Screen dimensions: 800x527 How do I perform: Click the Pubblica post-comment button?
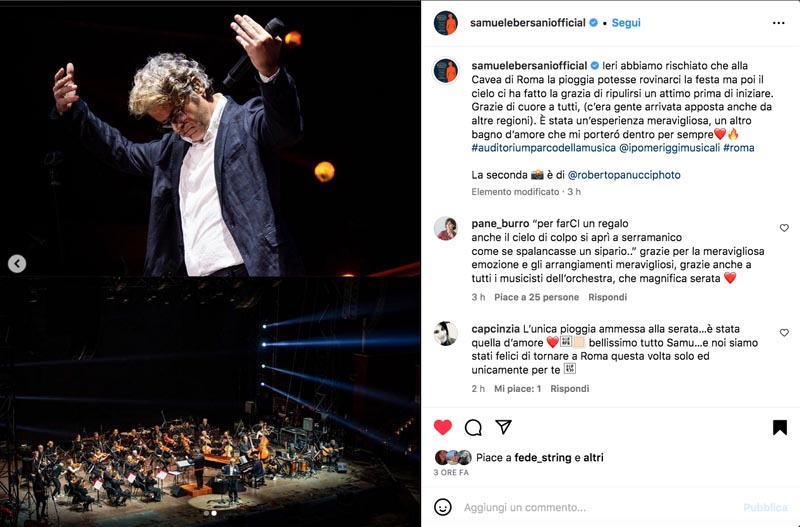[765, 508]
